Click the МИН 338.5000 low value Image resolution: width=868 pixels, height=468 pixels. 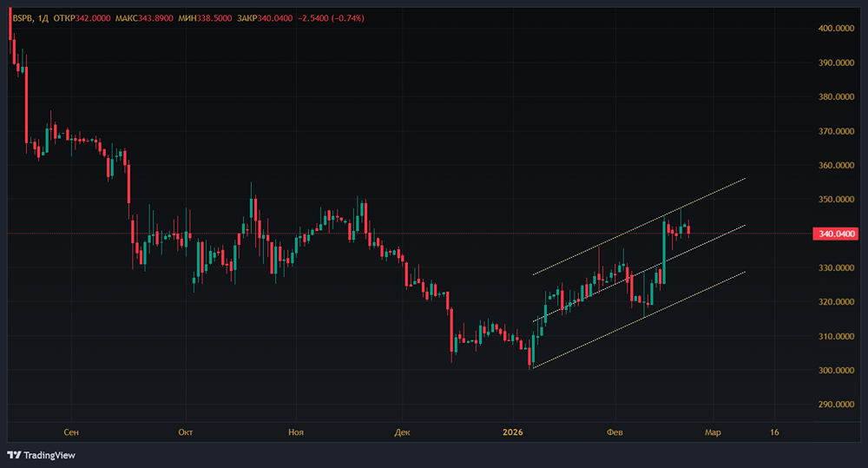205,18
